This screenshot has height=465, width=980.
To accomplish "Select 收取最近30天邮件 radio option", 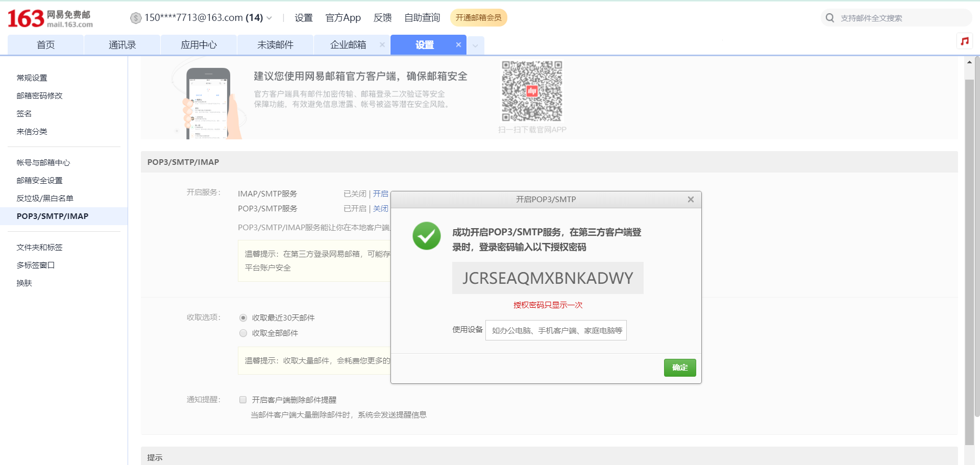I will [x=243, y=318].
